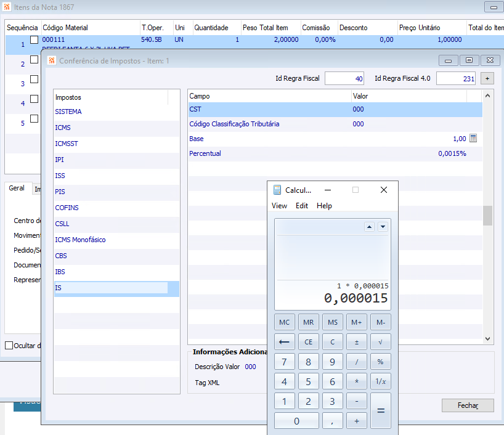This screenshot has width=504, height=435.
Task: Select CSLL in the Impostos list
Action: pyautogui.click(x=116, y=224)
